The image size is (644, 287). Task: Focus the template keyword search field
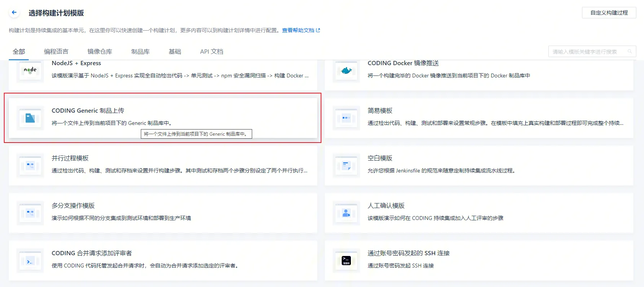click(x=587, y=52)
